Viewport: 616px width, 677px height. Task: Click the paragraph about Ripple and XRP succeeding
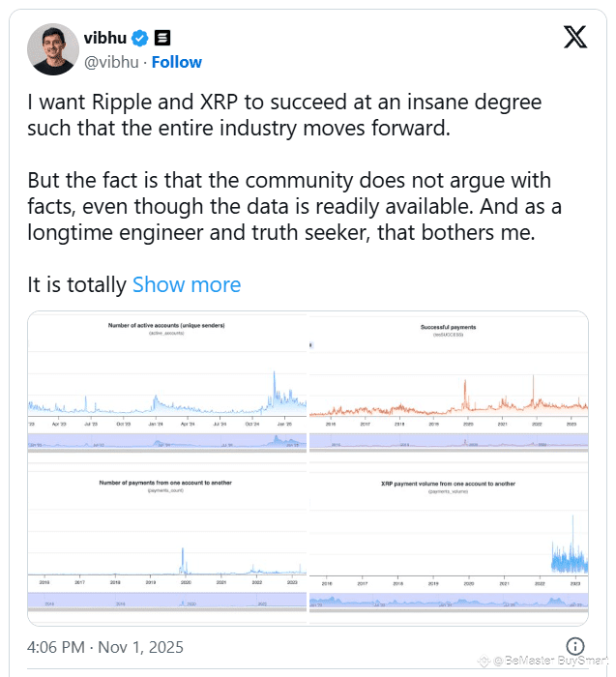tap(284, 114)
